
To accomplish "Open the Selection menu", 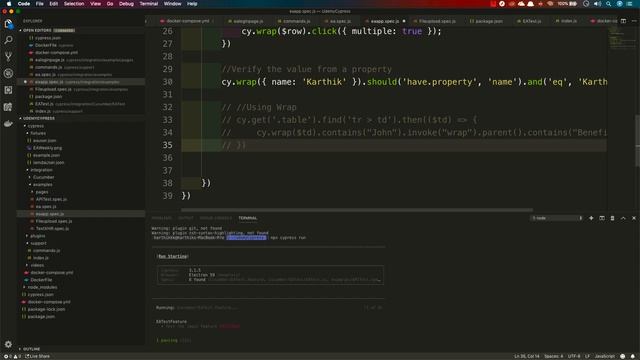I will coord(74,4).
